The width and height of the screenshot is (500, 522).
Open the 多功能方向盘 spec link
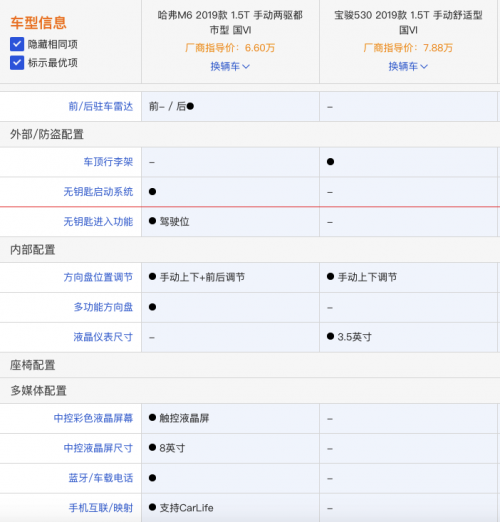coord(103,307)
